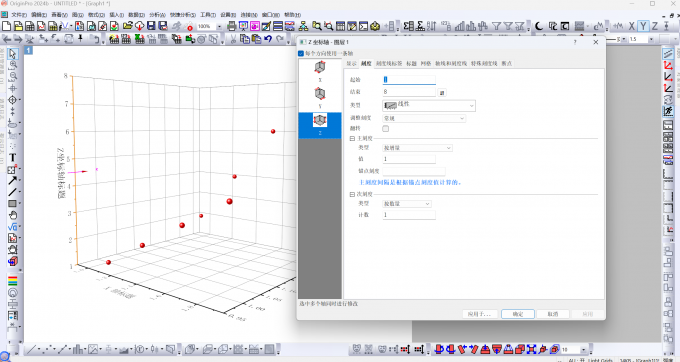Switch to the 网格 tab
The image size is (680, 362).
click(x=426, y=63)
